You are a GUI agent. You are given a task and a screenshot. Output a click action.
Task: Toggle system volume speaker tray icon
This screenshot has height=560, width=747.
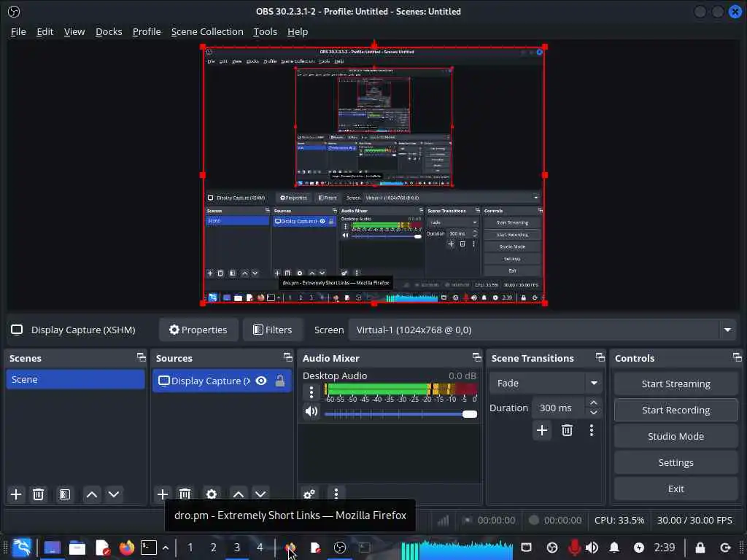coord(592,548)
